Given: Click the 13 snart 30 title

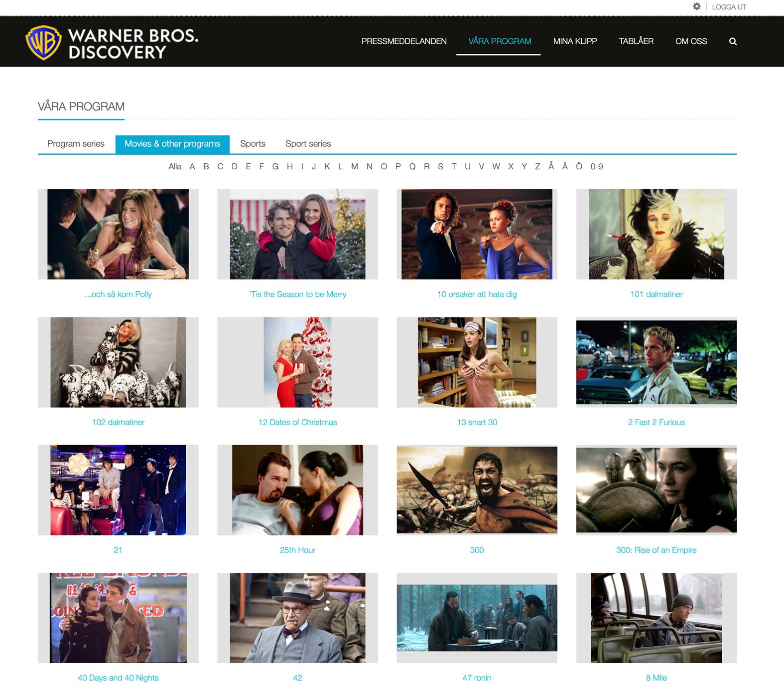Looking at the screenshot, I should tap(477, 422).
